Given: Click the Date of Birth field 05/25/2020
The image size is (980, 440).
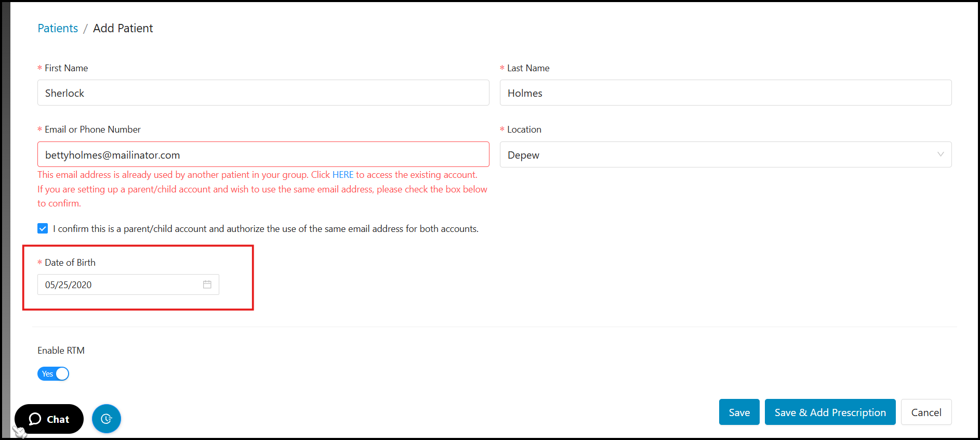Looking at the screenshot, I should pos(128,284).
